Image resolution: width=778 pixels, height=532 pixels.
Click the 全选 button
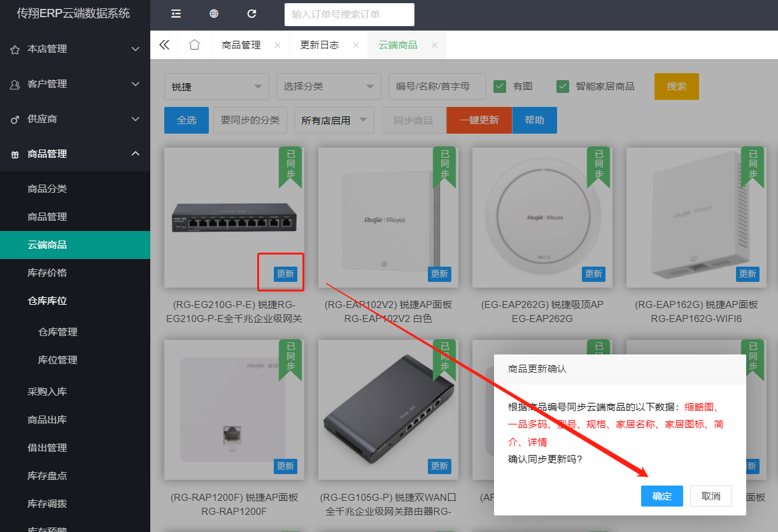click(x=187, y=120)
